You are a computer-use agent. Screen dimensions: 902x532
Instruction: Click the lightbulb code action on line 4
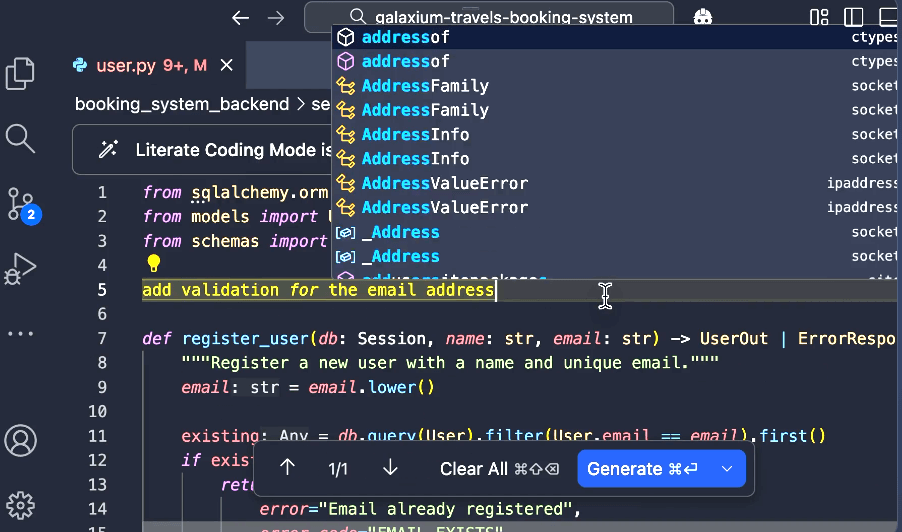154,263
